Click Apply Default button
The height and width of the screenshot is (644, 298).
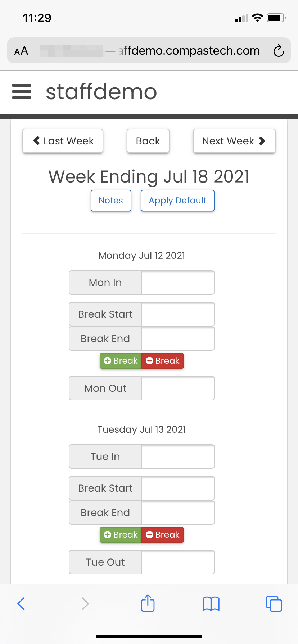(x=177, y=201)
